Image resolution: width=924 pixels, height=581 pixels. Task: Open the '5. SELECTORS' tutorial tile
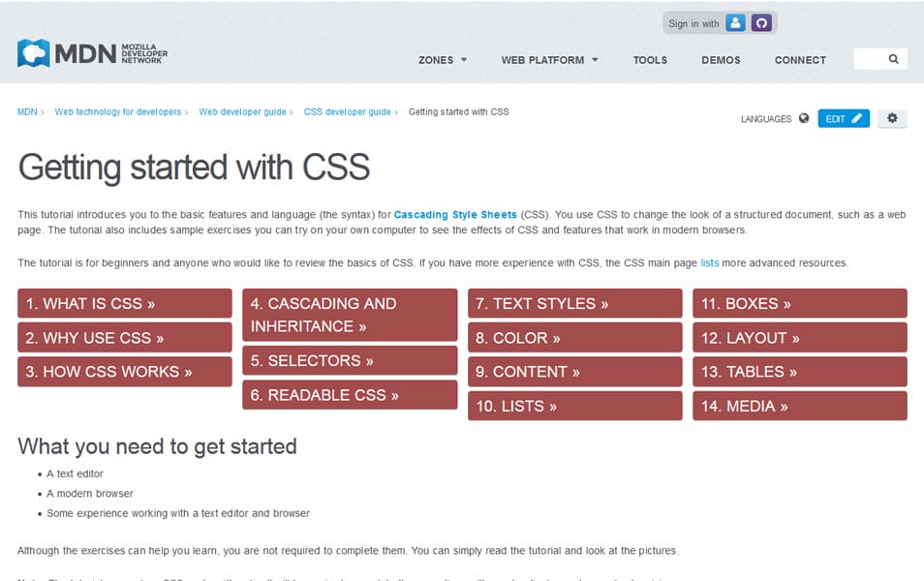[350, 360]
